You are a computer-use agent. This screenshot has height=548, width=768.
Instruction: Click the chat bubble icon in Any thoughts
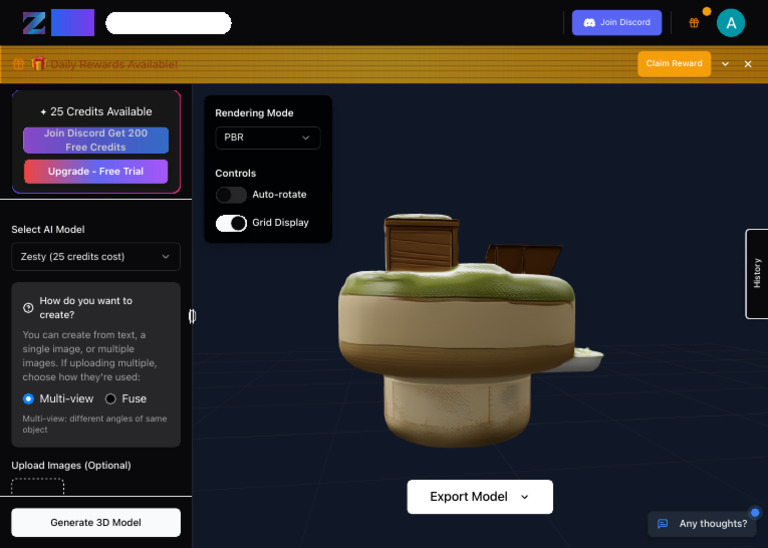(662, 524)
